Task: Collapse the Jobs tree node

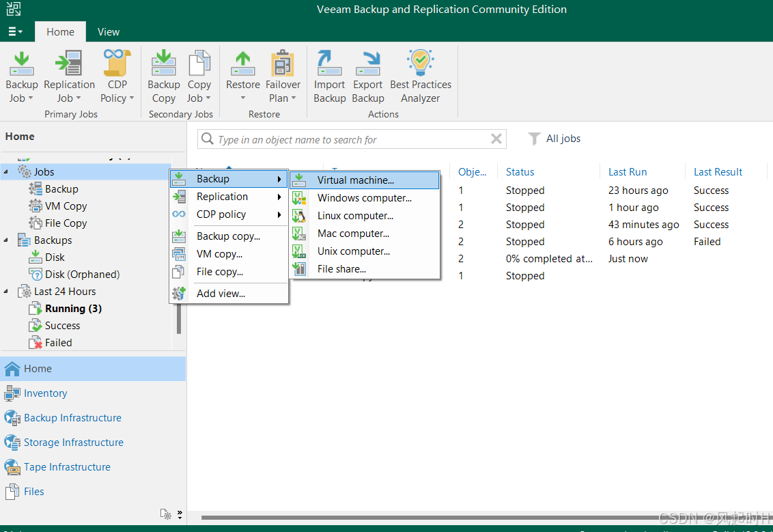Action: pos(6,172)
